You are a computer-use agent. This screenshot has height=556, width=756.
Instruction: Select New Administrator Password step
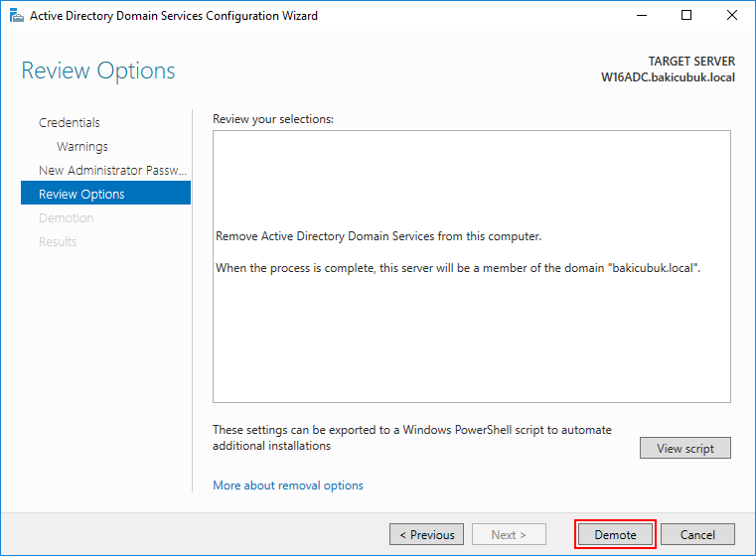[x=112, y=170]
